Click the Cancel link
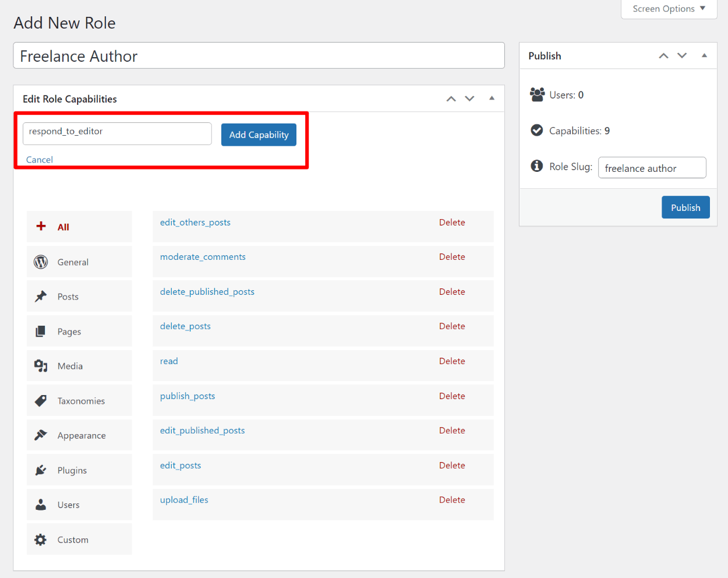728x578 pixels. pyautogui.click(x=40, y=160)
